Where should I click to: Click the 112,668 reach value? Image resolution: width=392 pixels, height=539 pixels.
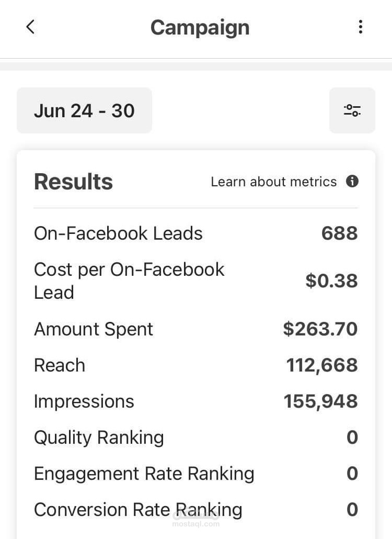coord(321,365)
